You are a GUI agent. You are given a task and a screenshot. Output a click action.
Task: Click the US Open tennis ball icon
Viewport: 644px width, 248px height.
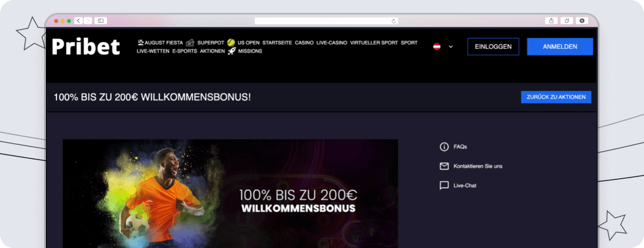231,42
